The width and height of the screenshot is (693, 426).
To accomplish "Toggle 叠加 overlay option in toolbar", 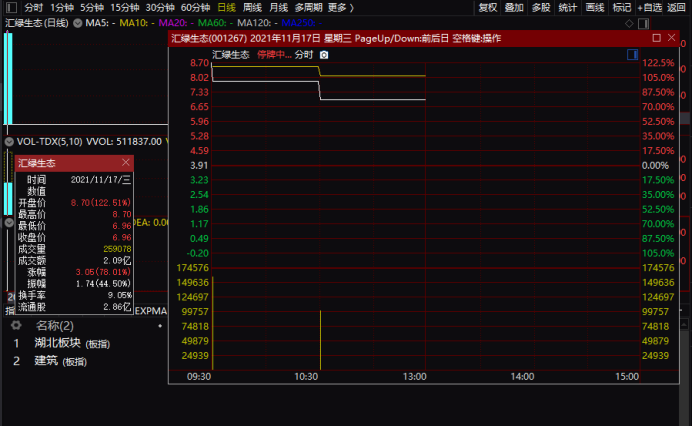I will click(x=514, y=7).
